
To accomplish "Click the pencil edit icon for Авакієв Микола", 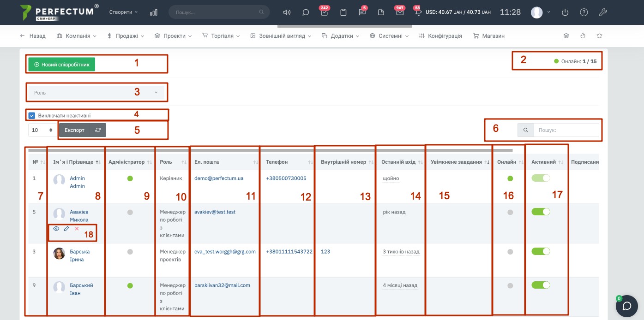I will (x=66, y=229).
